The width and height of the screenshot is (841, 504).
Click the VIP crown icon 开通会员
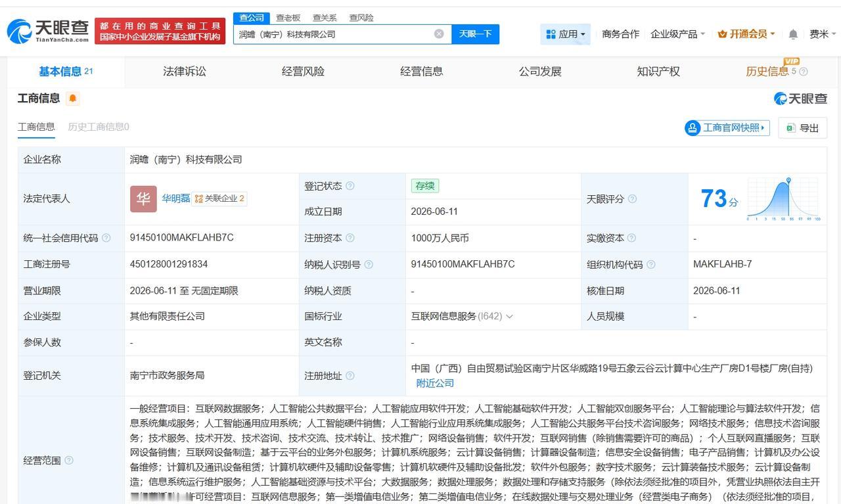[722, 34]
